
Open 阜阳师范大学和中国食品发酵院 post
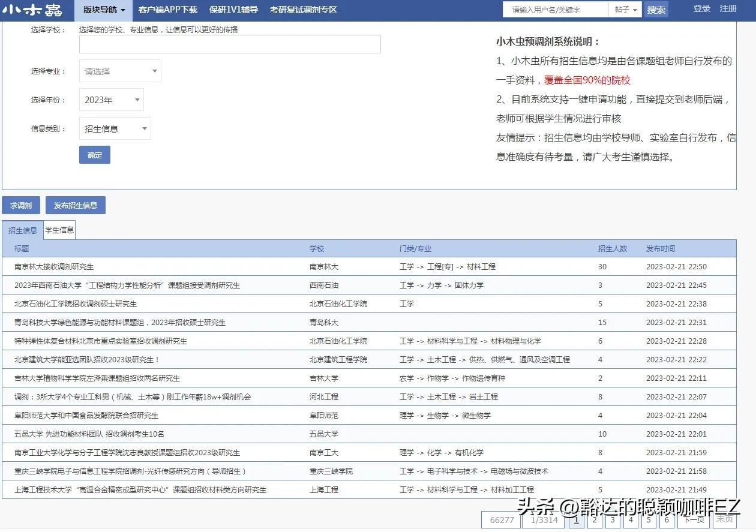click(x=86, y=415)
